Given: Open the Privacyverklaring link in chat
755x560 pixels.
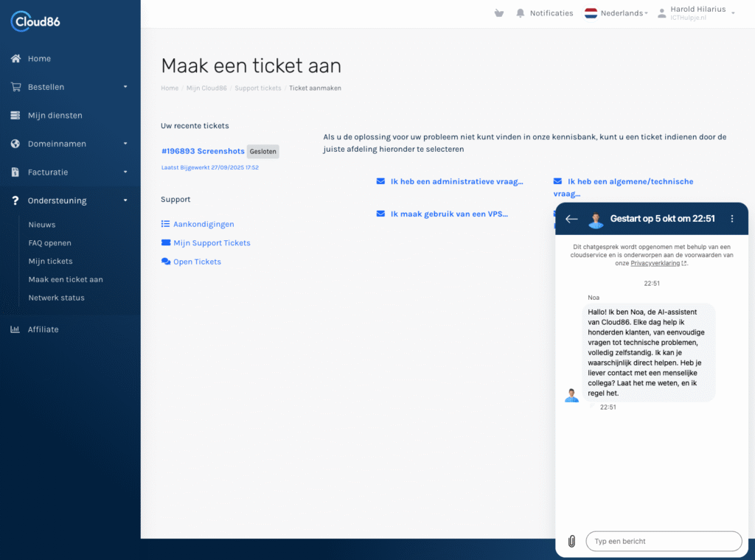Looking at the screenshot, I should click(655, 263).
